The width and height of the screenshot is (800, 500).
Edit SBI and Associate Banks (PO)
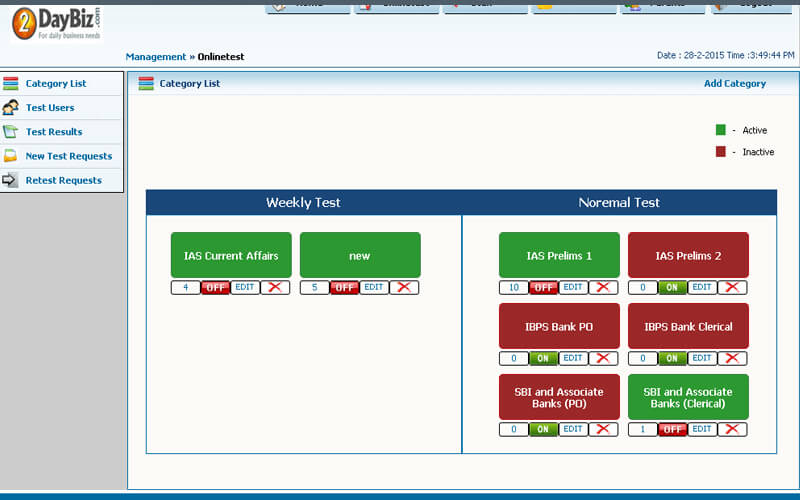pos(573,429)
